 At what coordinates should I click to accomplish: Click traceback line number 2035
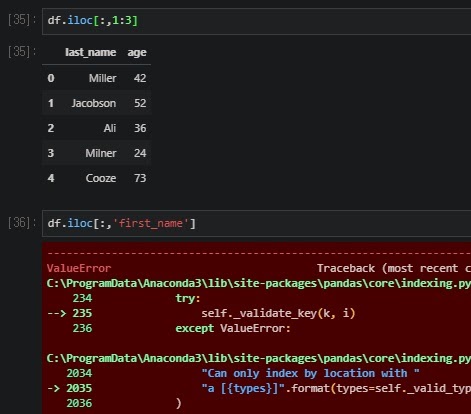point(79,388)
